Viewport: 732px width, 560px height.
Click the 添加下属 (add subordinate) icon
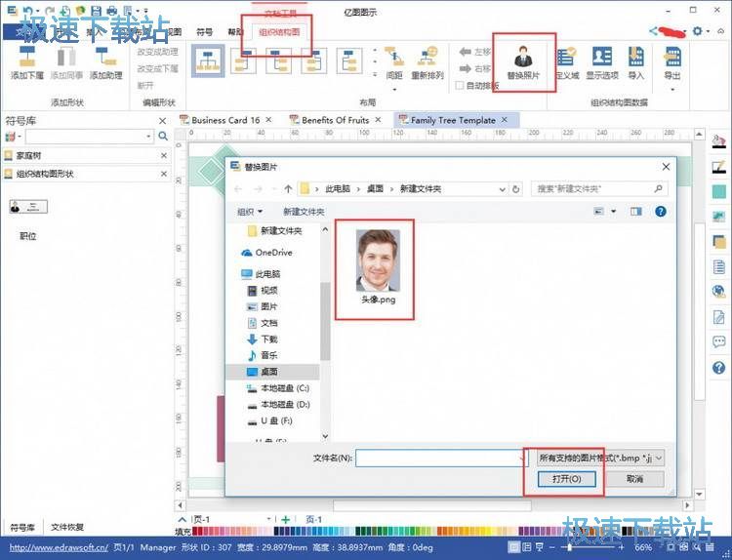pos(27,57)
